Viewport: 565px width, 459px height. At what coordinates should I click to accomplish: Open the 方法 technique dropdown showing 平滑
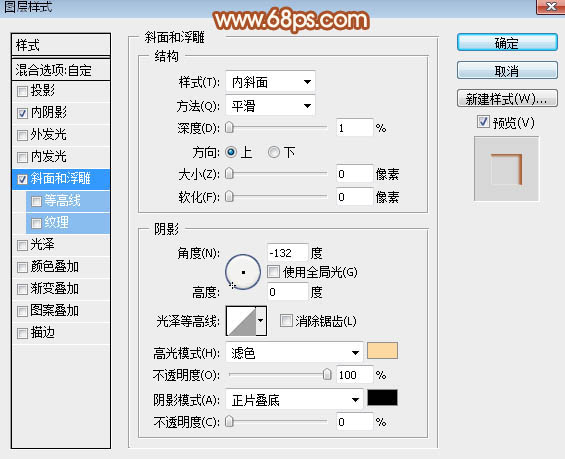[270, 106]
